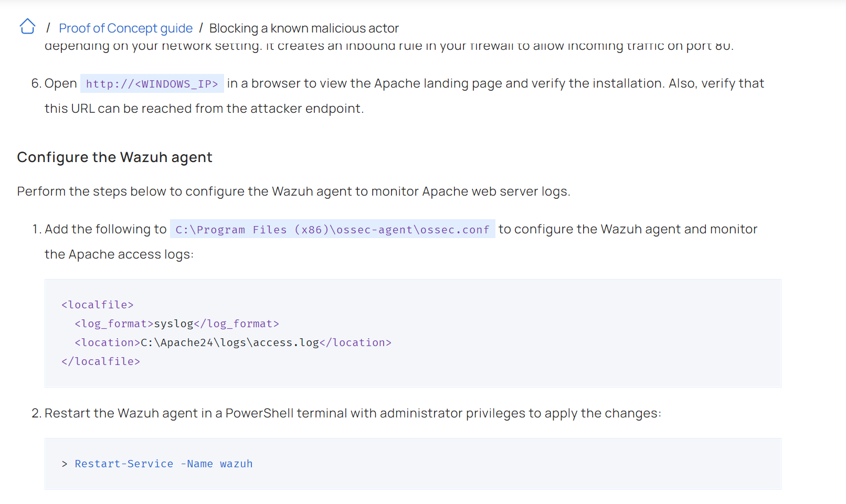Select step 2 restart instruction text
The height and width of the screenshot is (504, 846).
pyautogui.click(x=353, y=413)
